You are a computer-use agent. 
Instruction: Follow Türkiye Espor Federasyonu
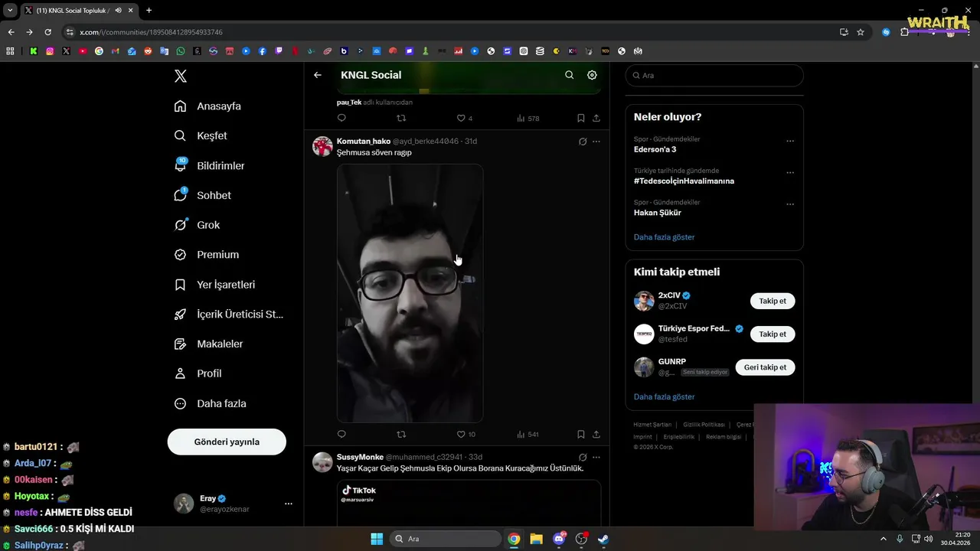pos(773,334)
